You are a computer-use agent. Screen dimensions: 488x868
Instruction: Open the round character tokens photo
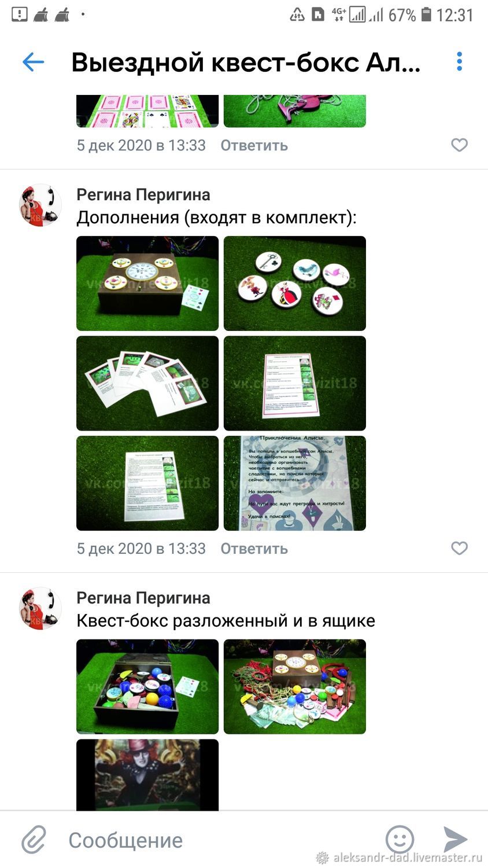[x=295, y=284]
